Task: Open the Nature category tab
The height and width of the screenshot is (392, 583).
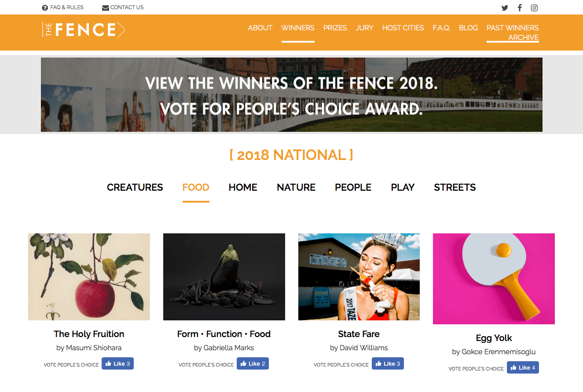Action: pyautogui.click(x=296, y=188)
